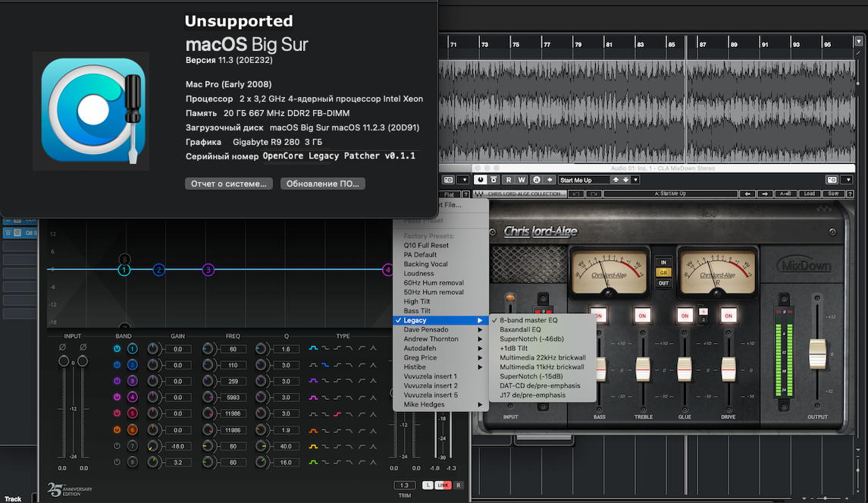Toggle the L/R LINK button
The height and width of the screenshot is (503, 868).
(x=443, y=486)
